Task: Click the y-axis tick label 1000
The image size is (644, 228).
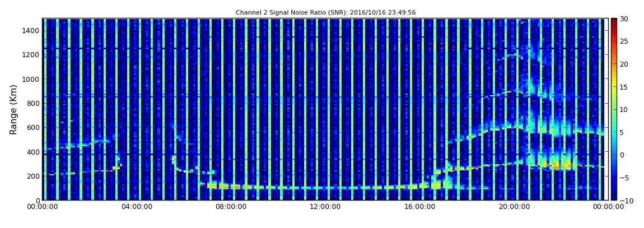Action: [31, 79]
